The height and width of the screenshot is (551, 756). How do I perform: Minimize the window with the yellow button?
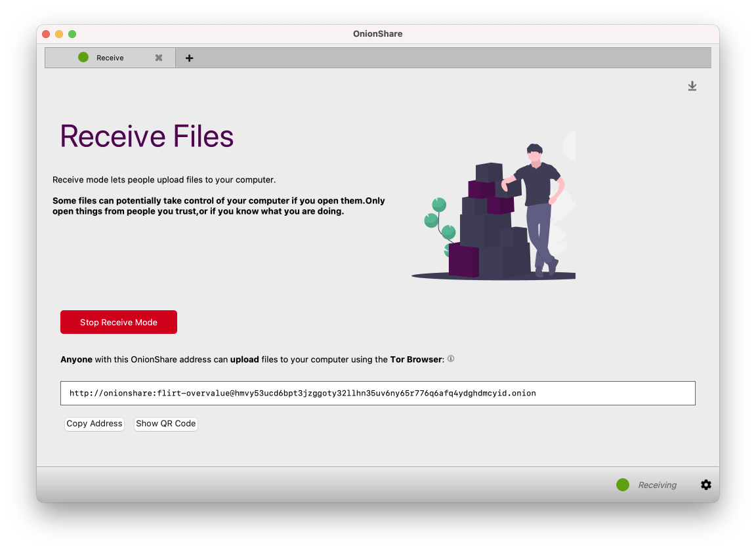pos(58,33)
